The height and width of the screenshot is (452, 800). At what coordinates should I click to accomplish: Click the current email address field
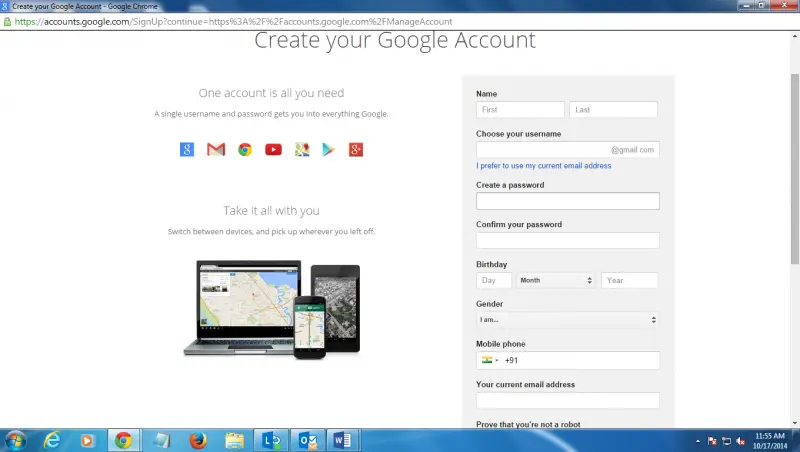click(x=567, y=400)
